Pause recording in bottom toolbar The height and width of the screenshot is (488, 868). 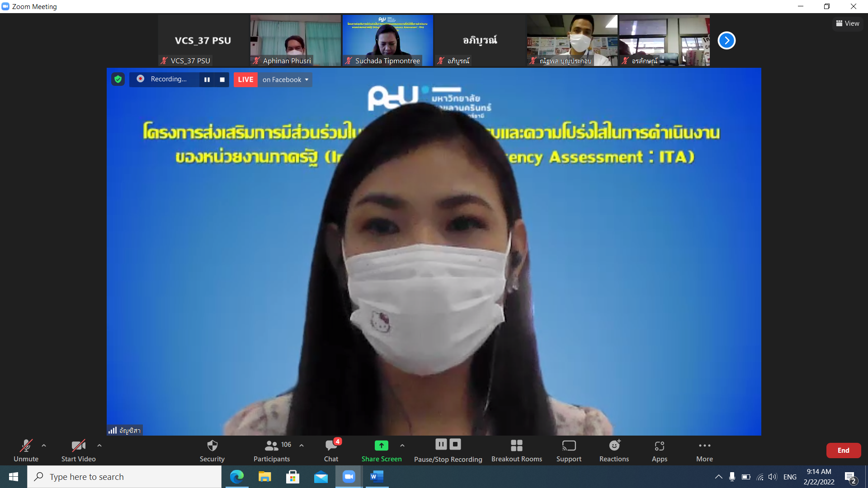[x=441, y=444]
